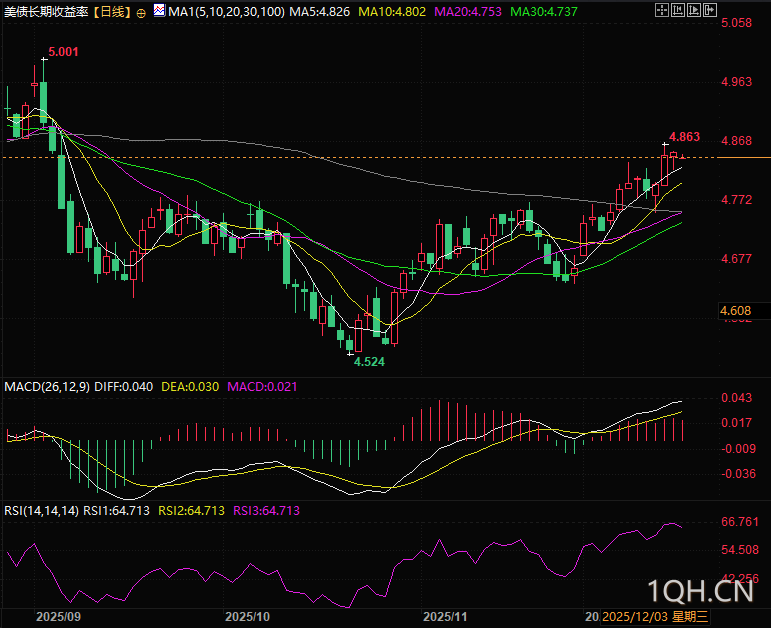This screenshot has height=628, width=771.
Task: Click the 美债长期收益率 chart title
Action: pos(45,13)
